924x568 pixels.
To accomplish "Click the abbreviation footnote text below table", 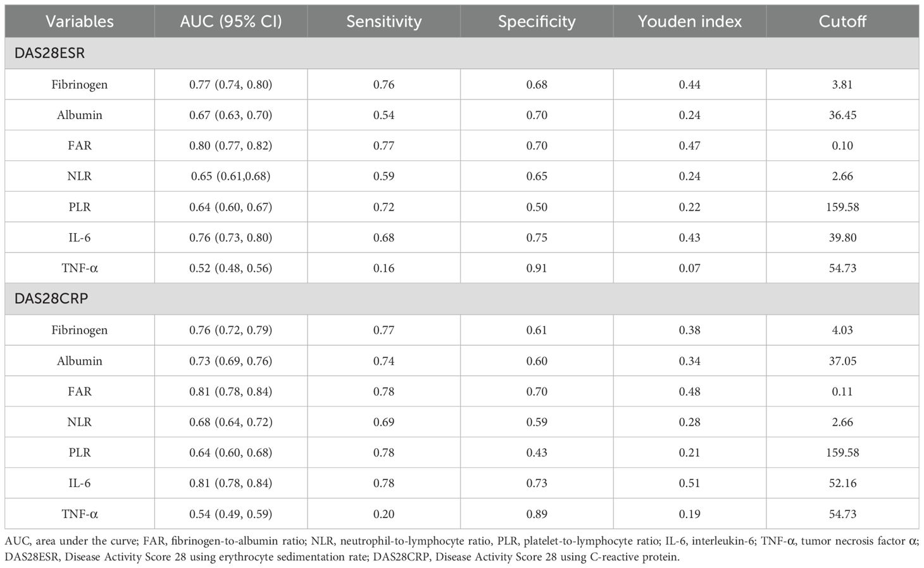I will 461,549.
